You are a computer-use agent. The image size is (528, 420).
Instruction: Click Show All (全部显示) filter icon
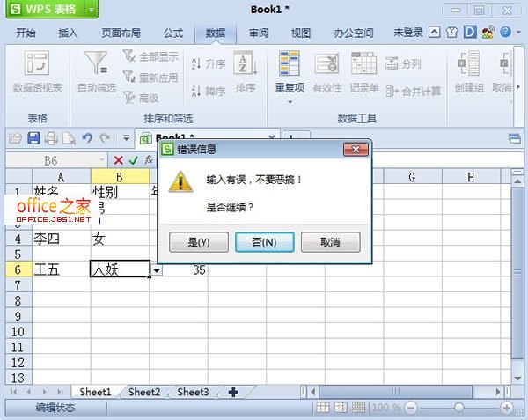pos(129,55)
